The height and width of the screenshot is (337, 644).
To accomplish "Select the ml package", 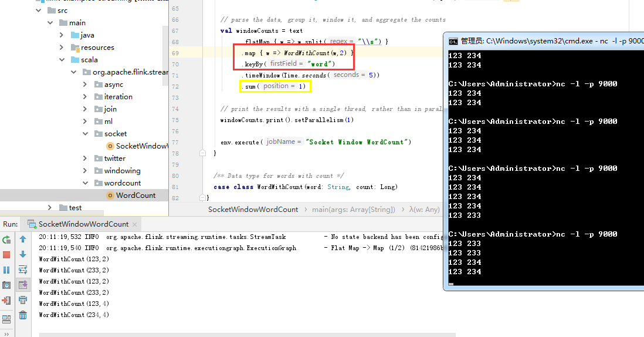I will (109, 121).
